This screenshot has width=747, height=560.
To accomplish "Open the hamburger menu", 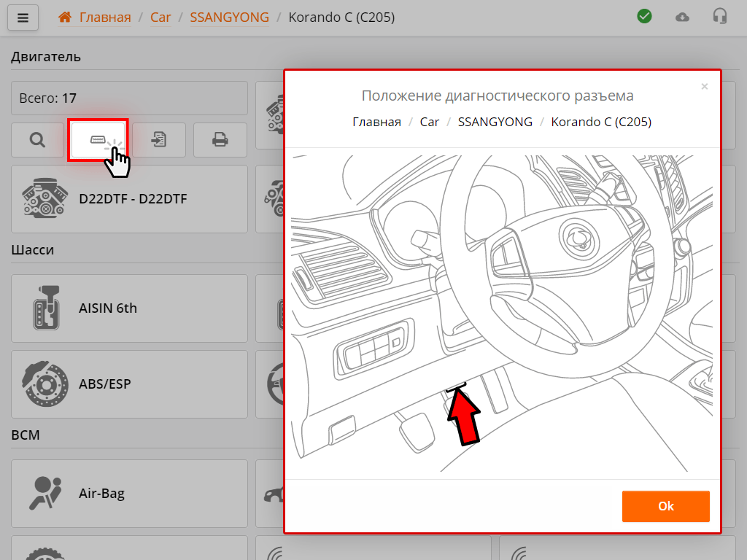I will click(23, 17).
